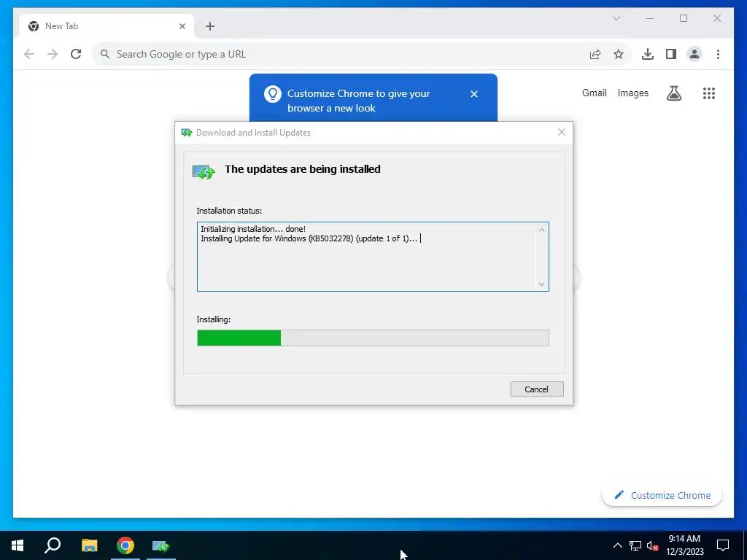Click the Chrome back arrow
This screenshot has height=560, width=747.
(29, 54)
